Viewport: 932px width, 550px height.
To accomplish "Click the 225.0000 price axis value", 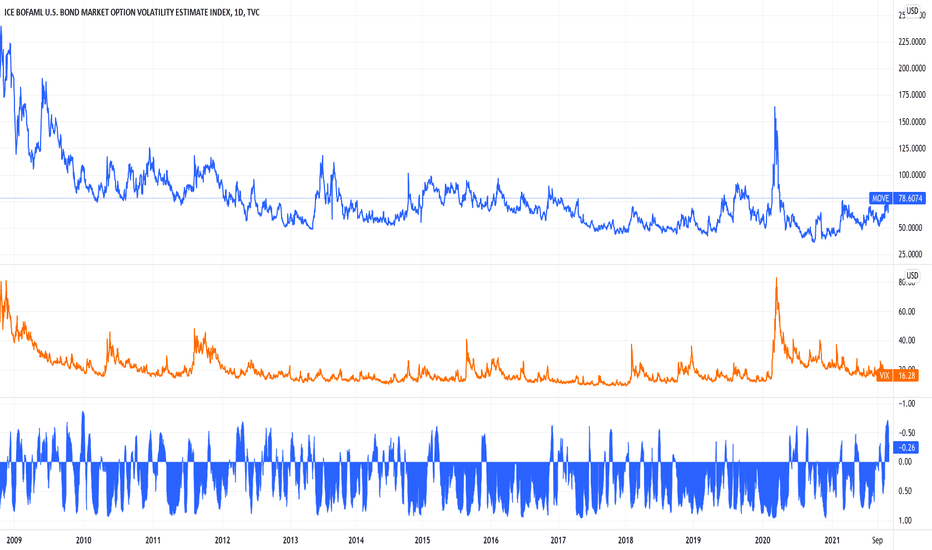I will point(911,41).
